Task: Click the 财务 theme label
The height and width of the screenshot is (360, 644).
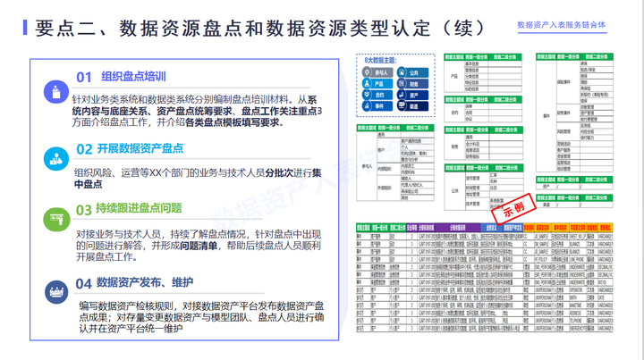Action: tap(413, 84)
